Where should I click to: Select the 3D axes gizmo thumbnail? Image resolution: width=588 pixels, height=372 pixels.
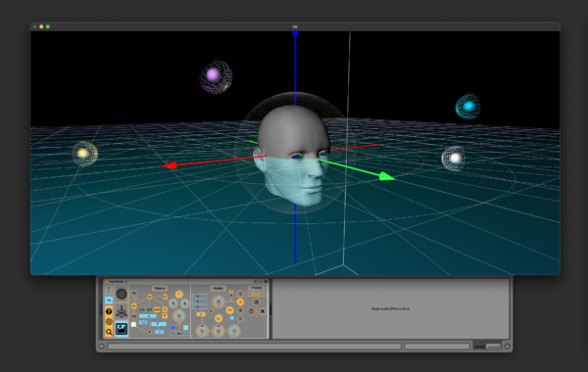coord(122,311)
